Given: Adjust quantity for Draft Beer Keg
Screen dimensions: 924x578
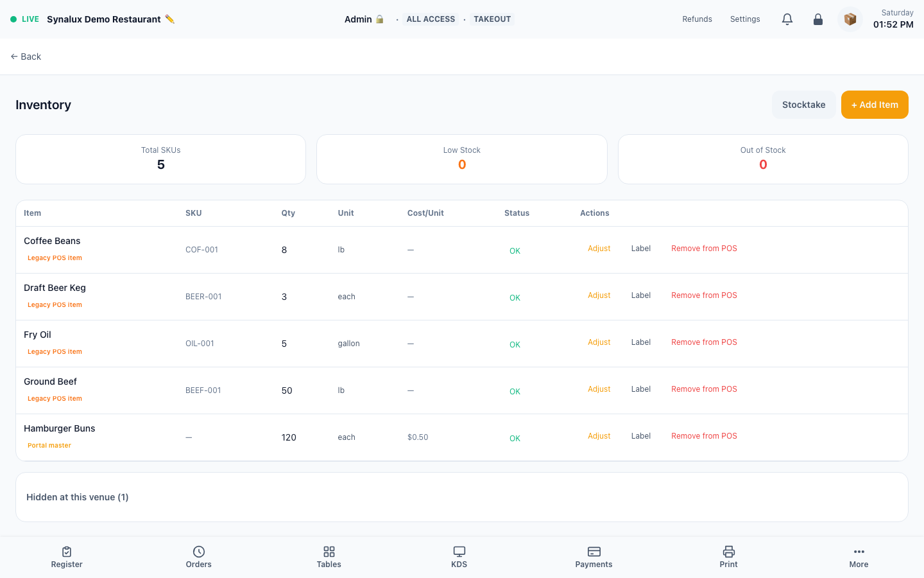Looking at the screenshot, I should click(x=599, y=295).
